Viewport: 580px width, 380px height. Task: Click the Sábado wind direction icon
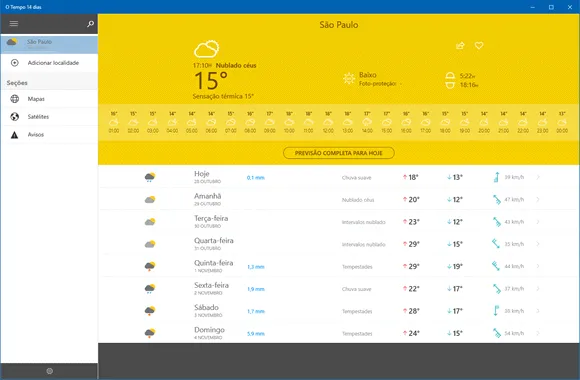(x=496, y=311)
